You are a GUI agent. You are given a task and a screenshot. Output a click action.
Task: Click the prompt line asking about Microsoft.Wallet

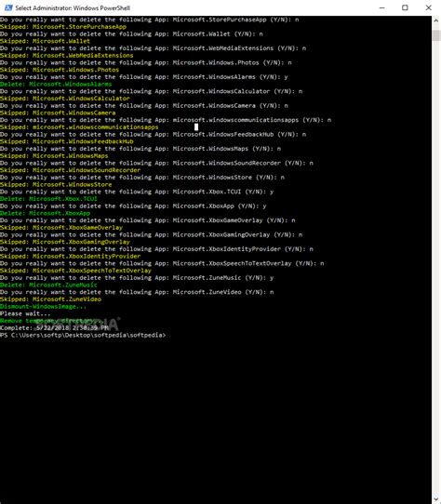click(x=131, y=34)
